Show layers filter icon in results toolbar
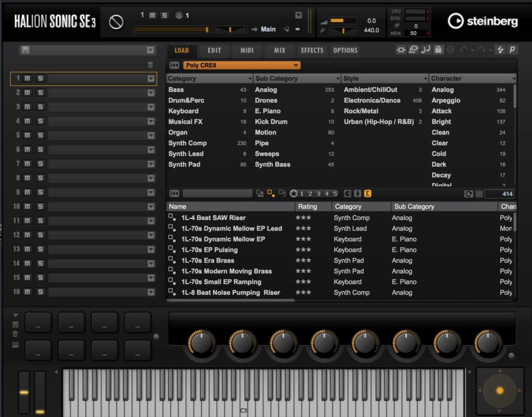This screenshot has height=417, width=532. coord(282,194)
